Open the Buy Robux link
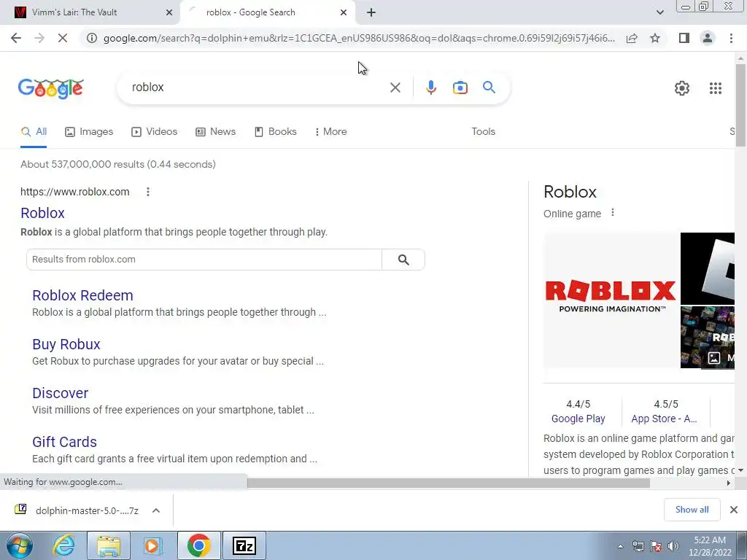The height and width of the screenshot is (560, 747). tap(66, 344)
